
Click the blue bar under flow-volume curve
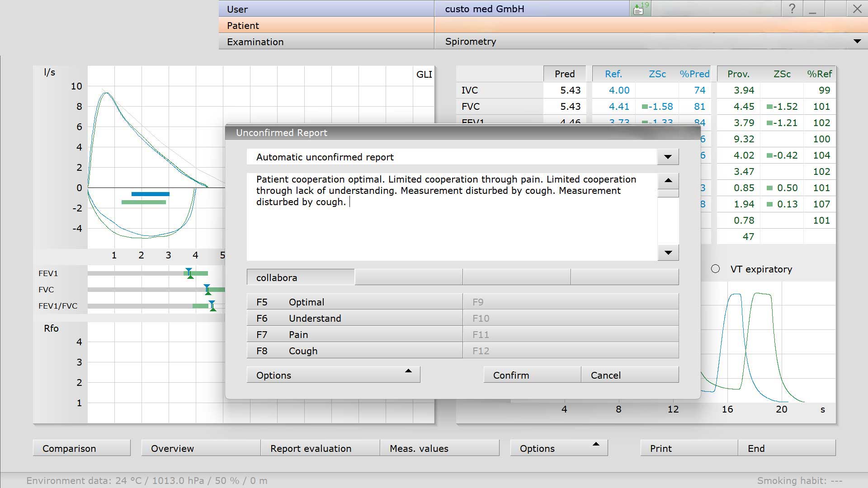pos(151,194)
